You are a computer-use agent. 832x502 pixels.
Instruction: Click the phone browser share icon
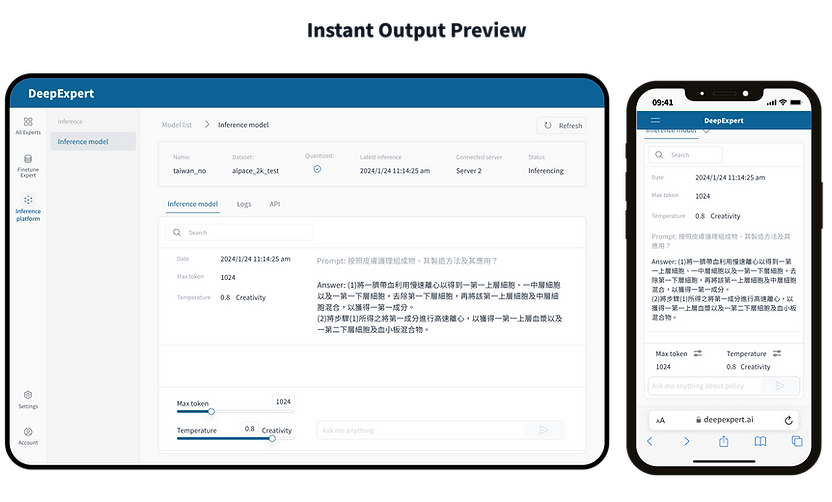723,441
